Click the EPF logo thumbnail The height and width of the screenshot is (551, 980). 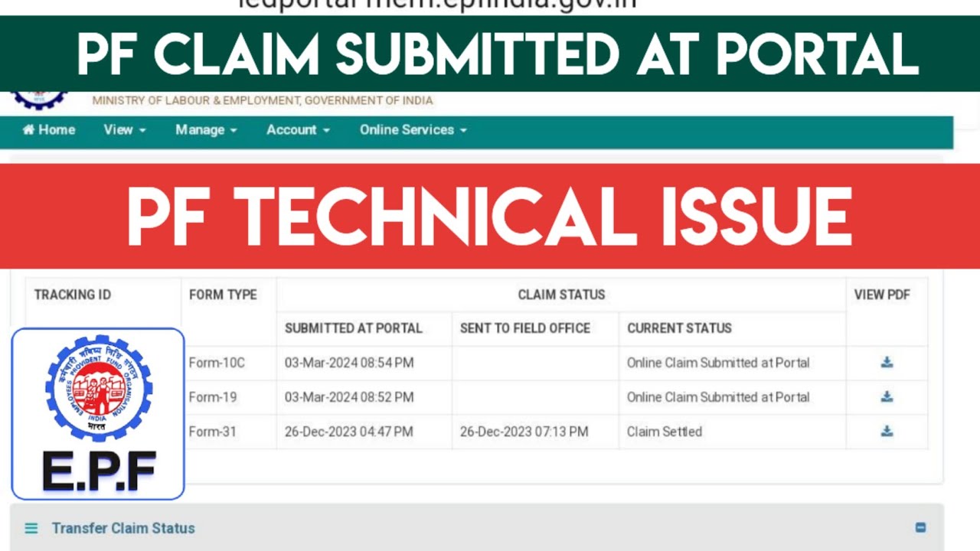tap(98, 414)
